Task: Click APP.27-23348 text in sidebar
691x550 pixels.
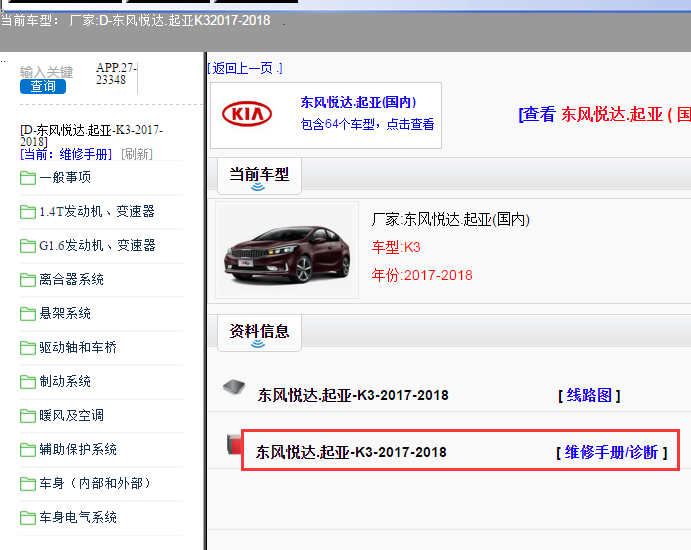Action: coord(116,74)
